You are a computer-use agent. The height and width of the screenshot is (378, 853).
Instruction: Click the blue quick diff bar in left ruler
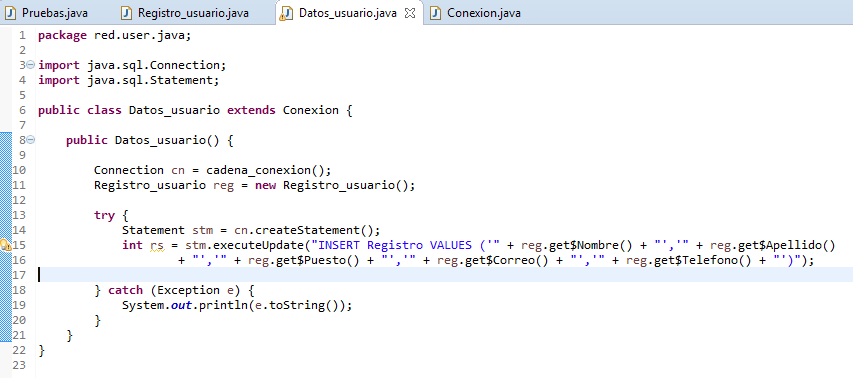point(5,237)
